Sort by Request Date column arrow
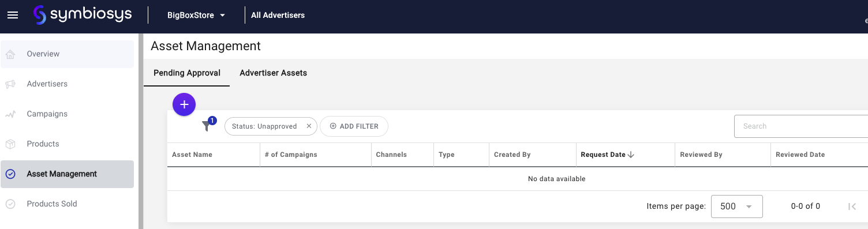 pyautogui.click(x=631, y=155)
